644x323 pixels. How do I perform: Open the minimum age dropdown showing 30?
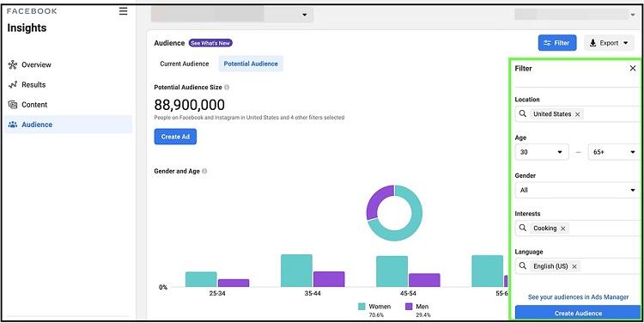542,152
